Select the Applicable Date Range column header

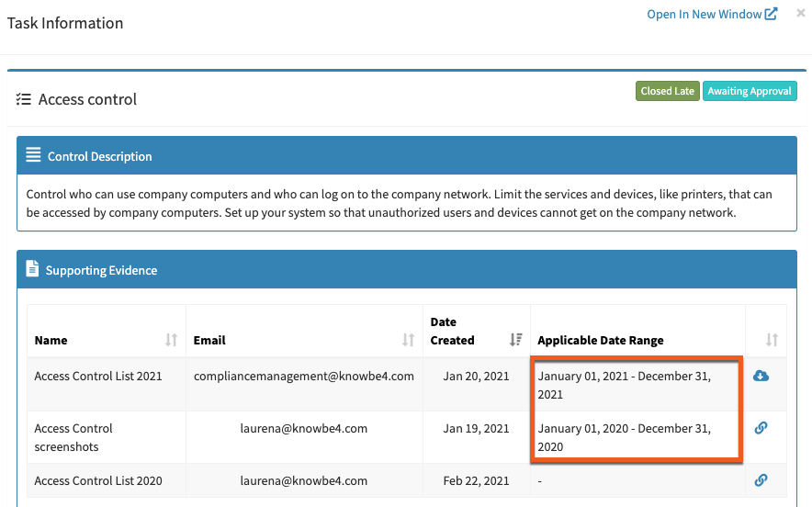(x=600, y=340)
